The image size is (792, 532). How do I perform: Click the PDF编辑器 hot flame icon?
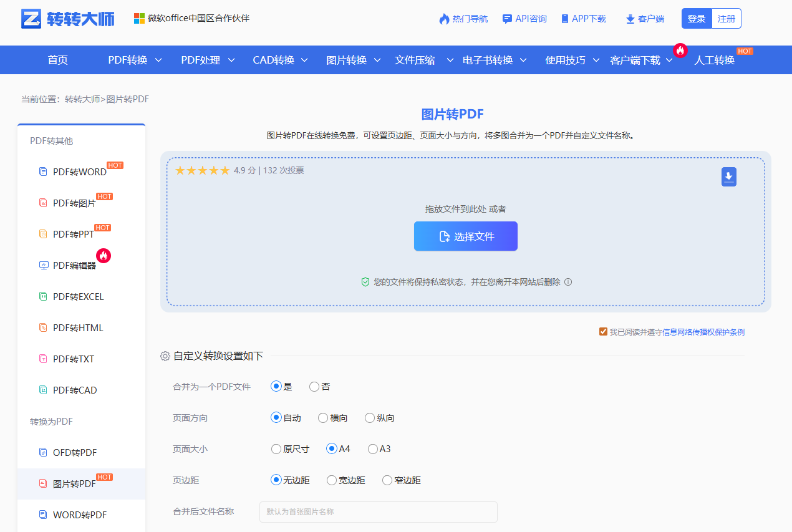point(104,256)
